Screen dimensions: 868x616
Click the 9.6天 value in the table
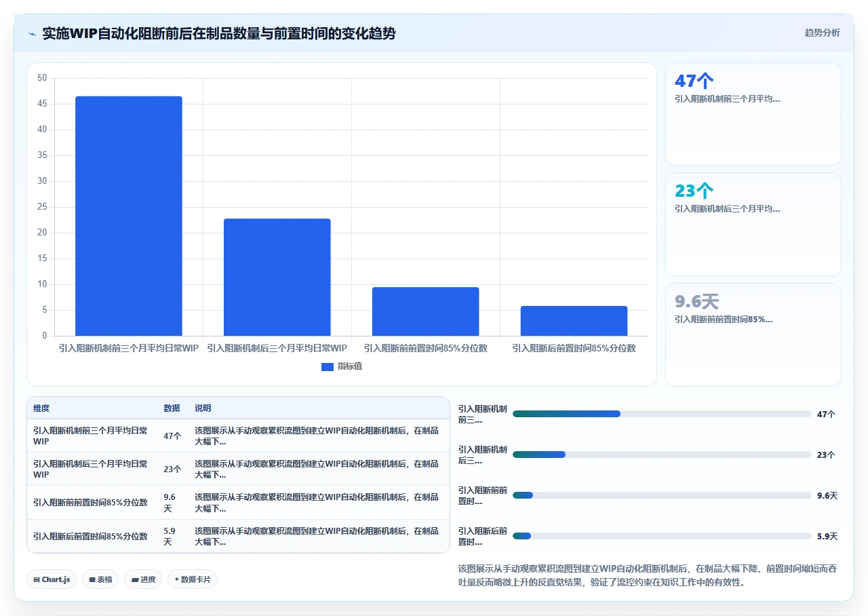tap(170, 503)
